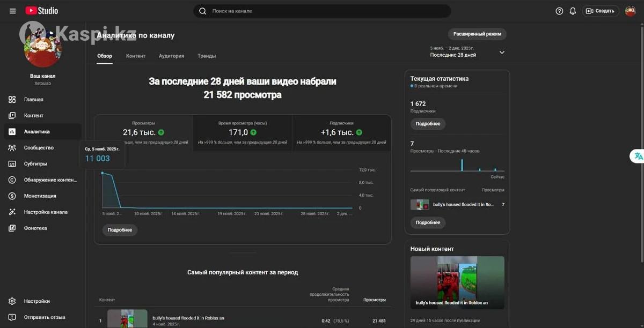Click the translate floating icon
The width and height of the screenshot is (644, 328).
[x=638, y=156]
